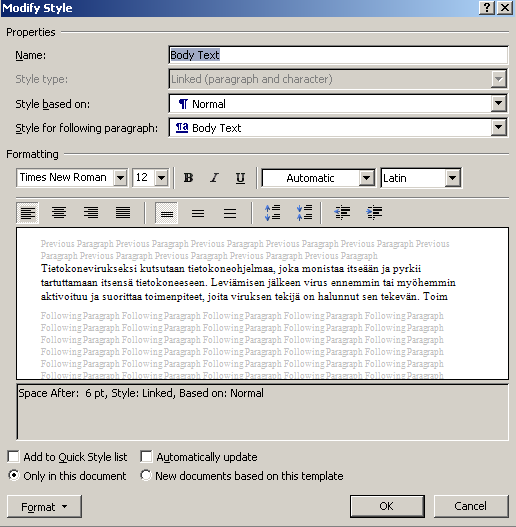Expand Style for following paragraph list
This screenshot has height=527, width=516.
tap(499, 128)
